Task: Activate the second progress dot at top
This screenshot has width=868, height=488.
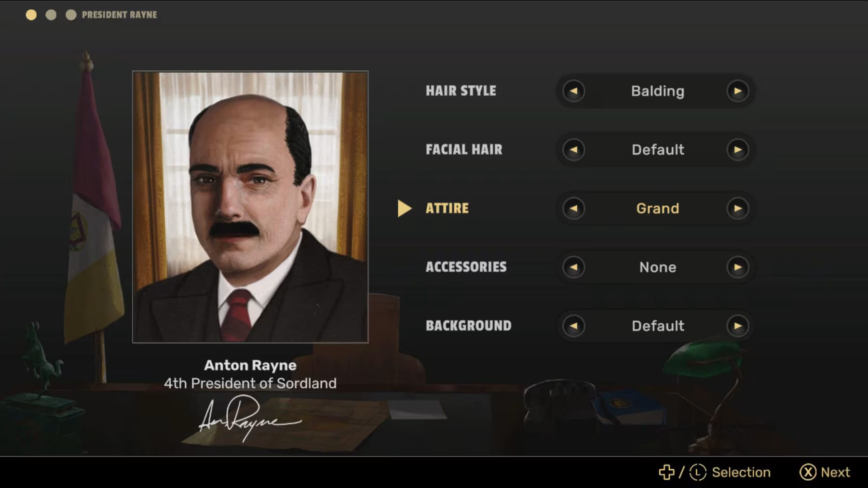Action: 51,15
